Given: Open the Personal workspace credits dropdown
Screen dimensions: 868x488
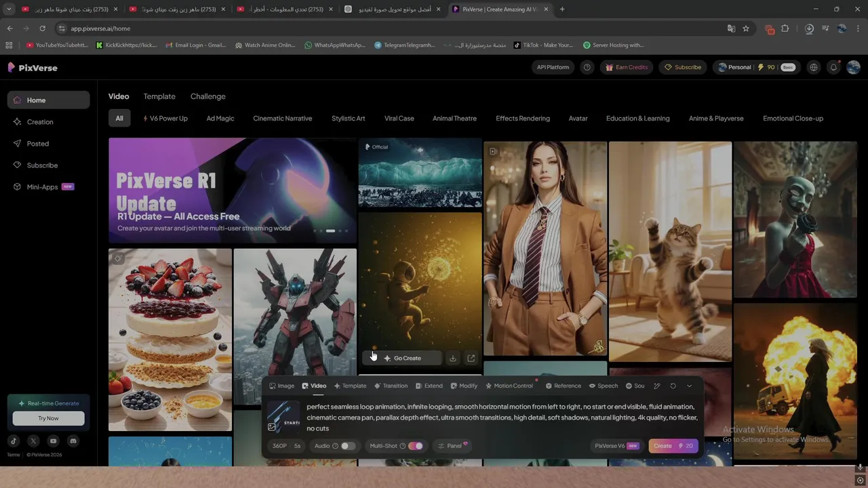Looking at the screenshot, I should 755,67.
